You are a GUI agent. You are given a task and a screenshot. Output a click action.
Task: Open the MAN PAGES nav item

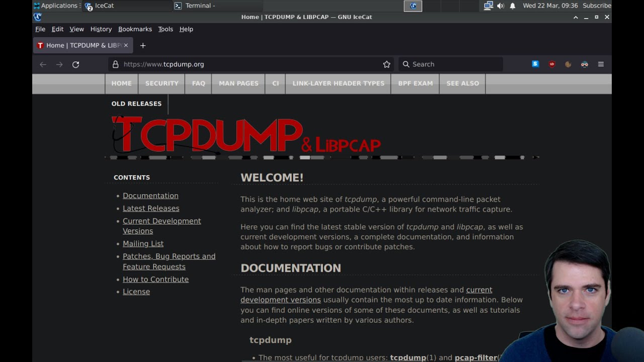[x=238, y=83]
